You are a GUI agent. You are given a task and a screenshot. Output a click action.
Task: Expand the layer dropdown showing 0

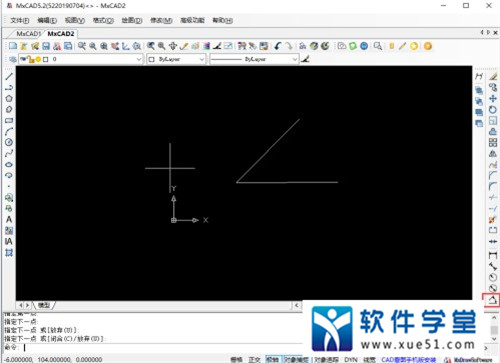coord(81,59)
